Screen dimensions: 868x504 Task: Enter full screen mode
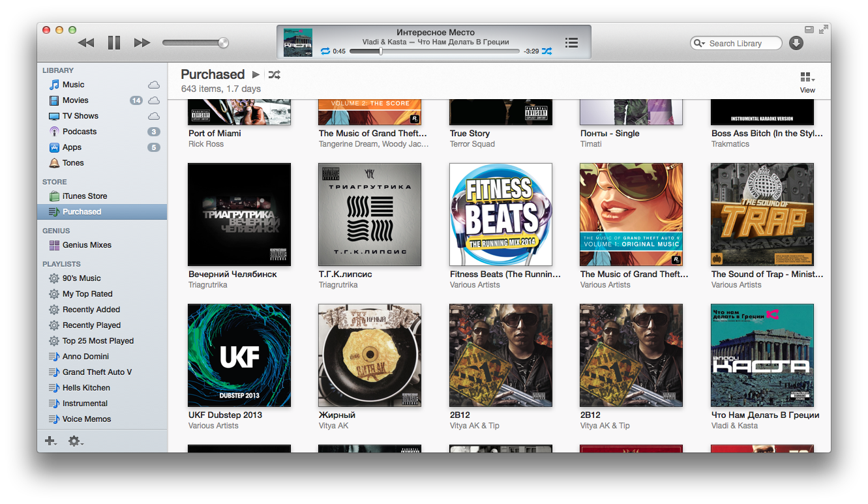coord(824,29)
